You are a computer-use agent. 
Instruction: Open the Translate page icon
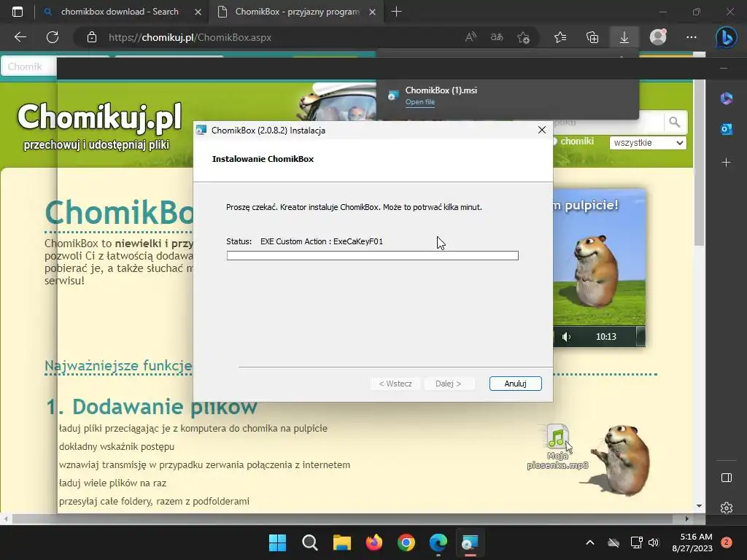click(497, 37)
